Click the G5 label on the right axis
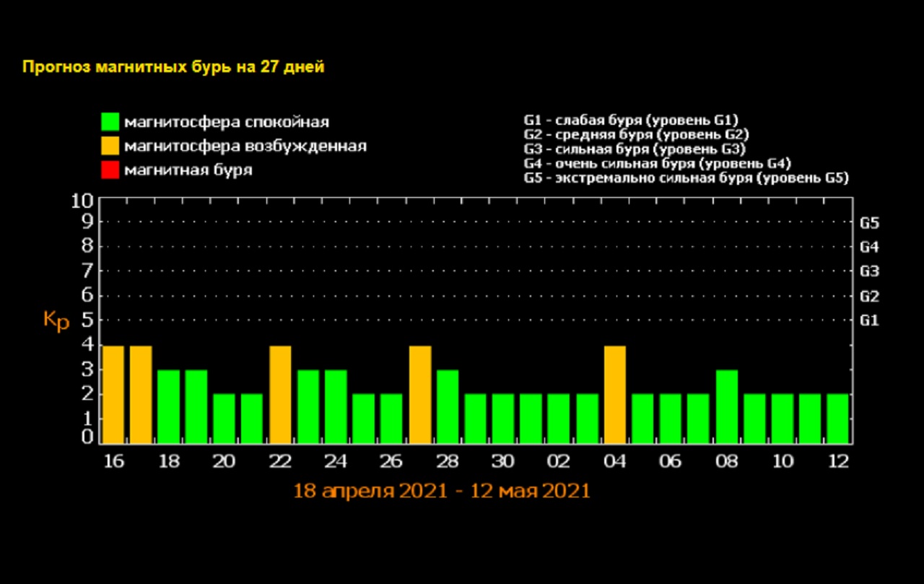 point(869,223)
